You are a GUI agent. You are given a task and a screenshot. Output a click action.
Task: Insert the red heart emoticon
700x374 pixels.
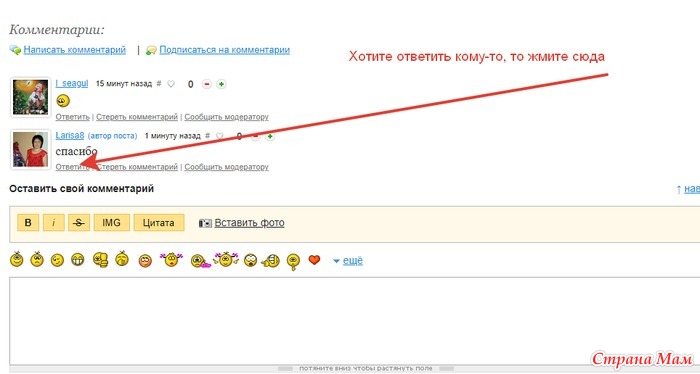tap(314, 259)
